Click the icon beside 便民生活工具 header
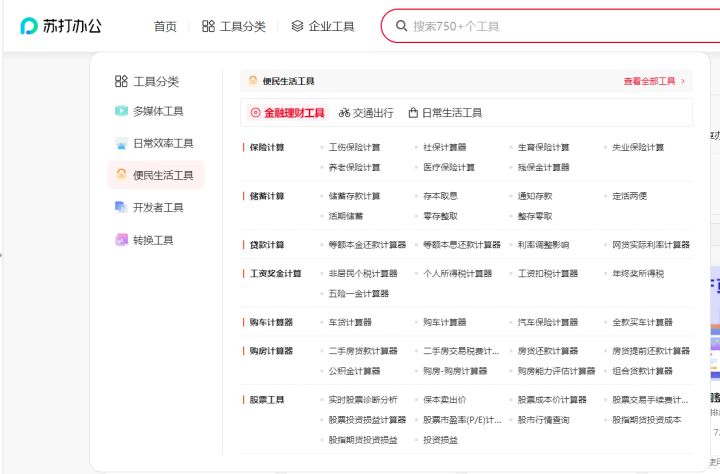This screenshot has width=720, height=474. (x=253, y=80)
